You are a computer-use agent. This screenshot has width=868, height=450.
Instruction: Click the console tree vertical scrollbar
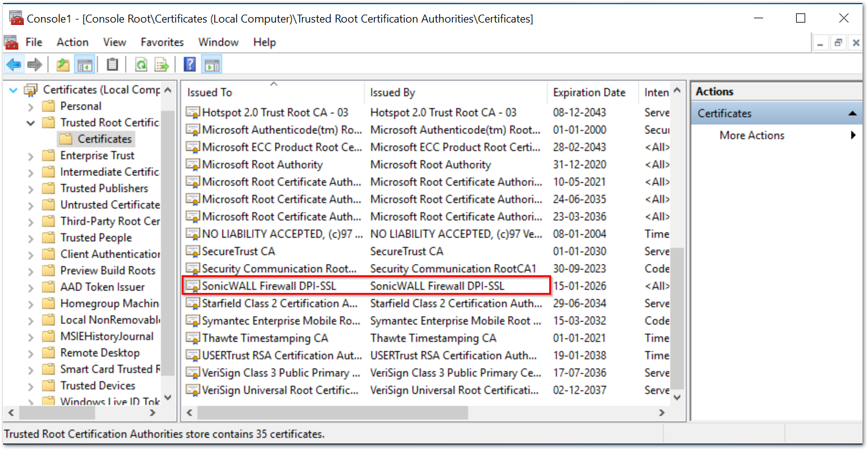pyautogui.click(x=168, y=242)
